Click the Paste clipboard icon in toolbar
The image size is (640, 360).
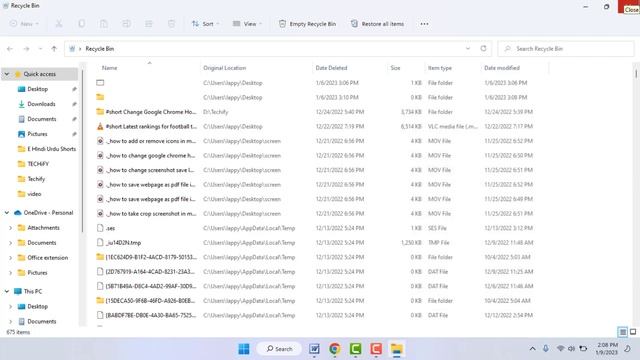104,24
